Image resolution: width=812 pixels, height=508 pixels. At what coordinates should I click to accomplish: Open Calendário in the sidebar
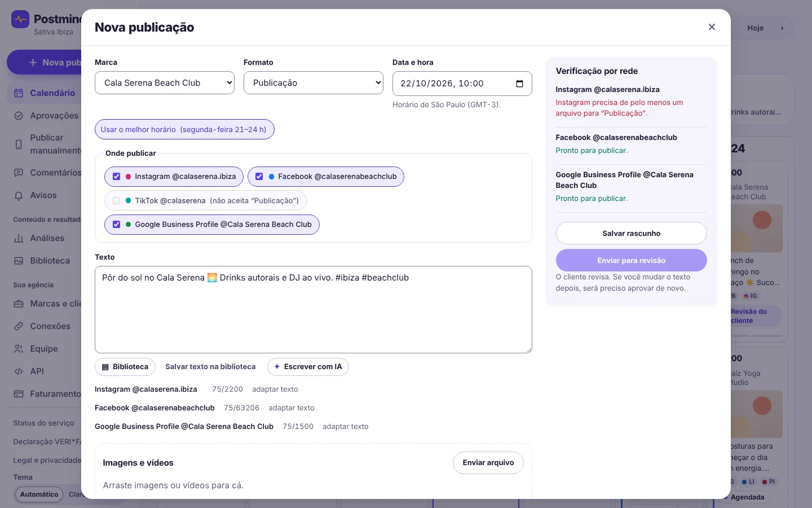[45, 93]
